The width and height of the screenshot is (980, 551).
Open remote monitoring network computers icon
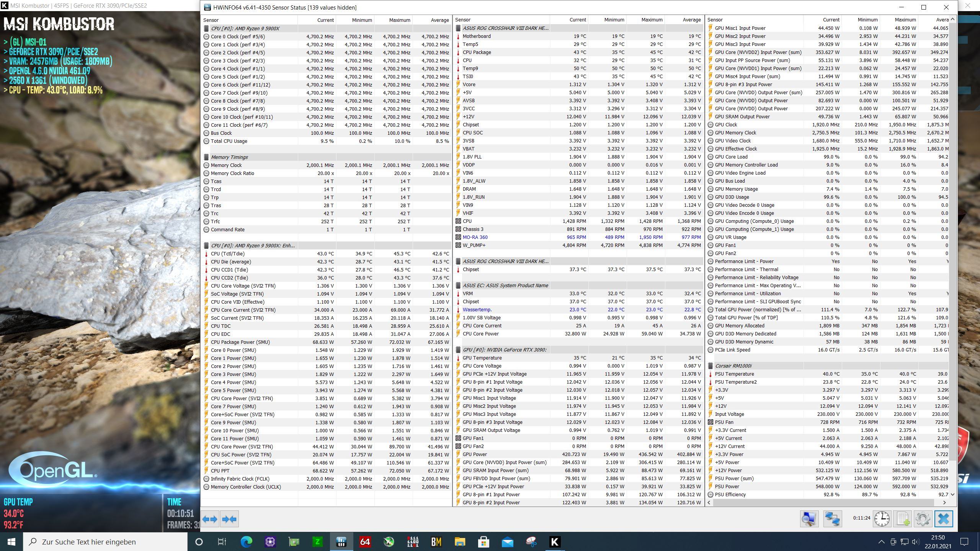click(832, 519)
